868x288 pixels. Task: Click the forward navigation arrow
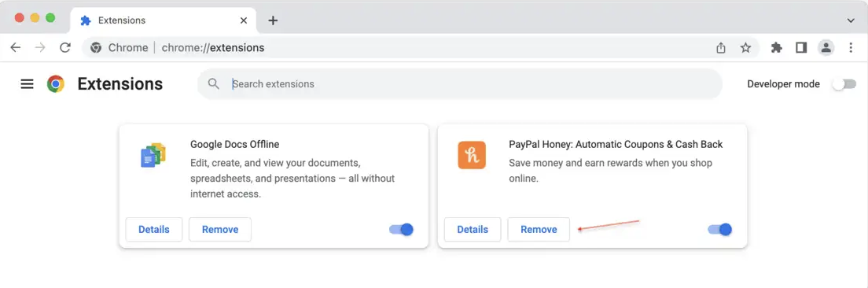tap(40, 48)
